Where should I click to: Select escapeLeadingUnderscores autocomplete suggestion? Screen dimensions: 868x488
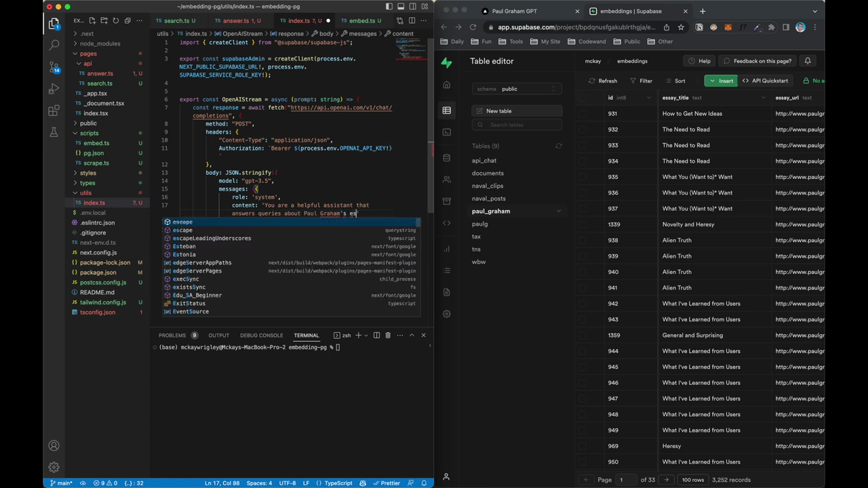[292, 239]
